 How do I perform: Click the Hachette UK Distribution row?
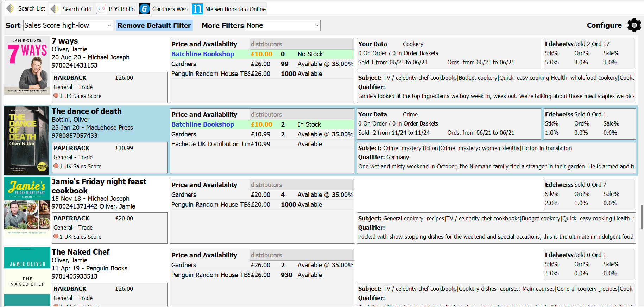[x=262, y=144]
